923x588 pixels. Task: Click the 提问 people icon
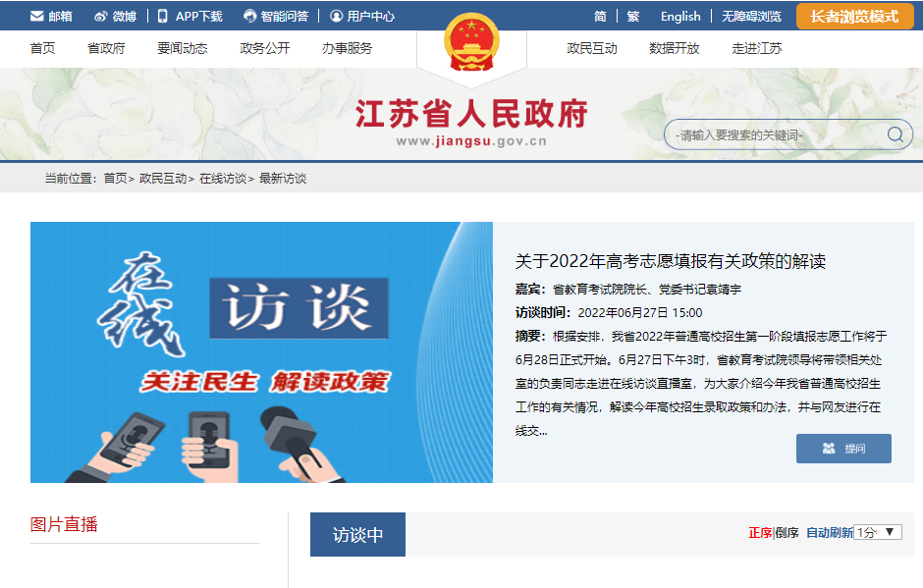point(829,449)
